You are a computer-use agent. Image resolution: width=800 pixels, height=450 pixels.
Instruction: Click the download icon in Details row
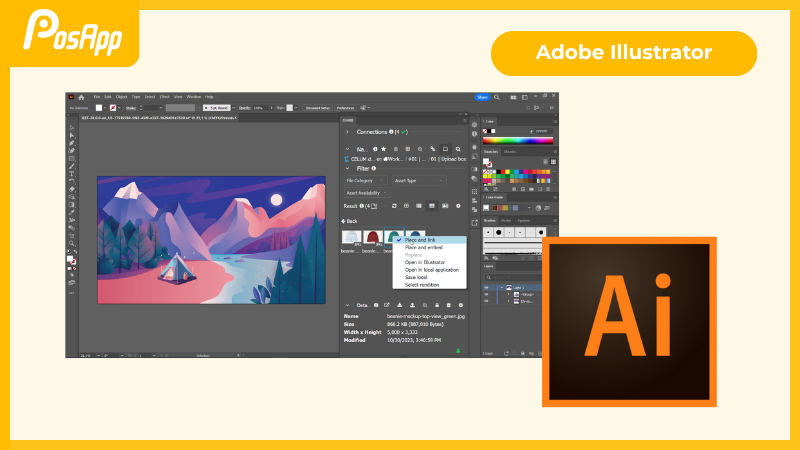[x=399, y=305]
